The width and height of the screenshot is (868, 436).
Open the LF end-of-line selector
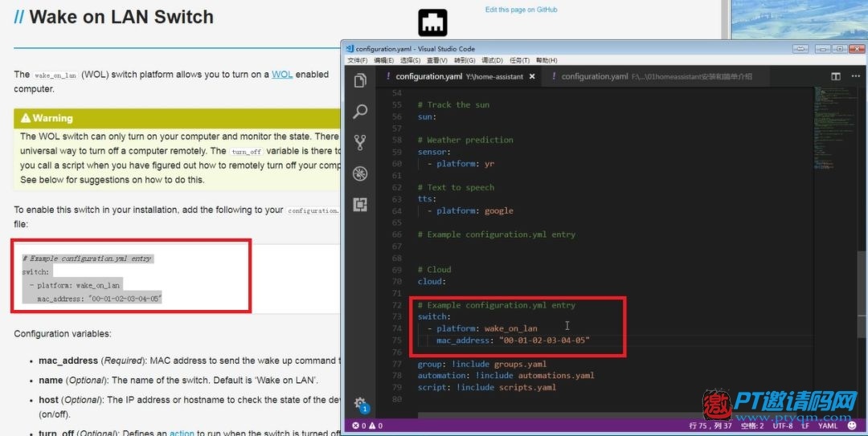(805, 426)
